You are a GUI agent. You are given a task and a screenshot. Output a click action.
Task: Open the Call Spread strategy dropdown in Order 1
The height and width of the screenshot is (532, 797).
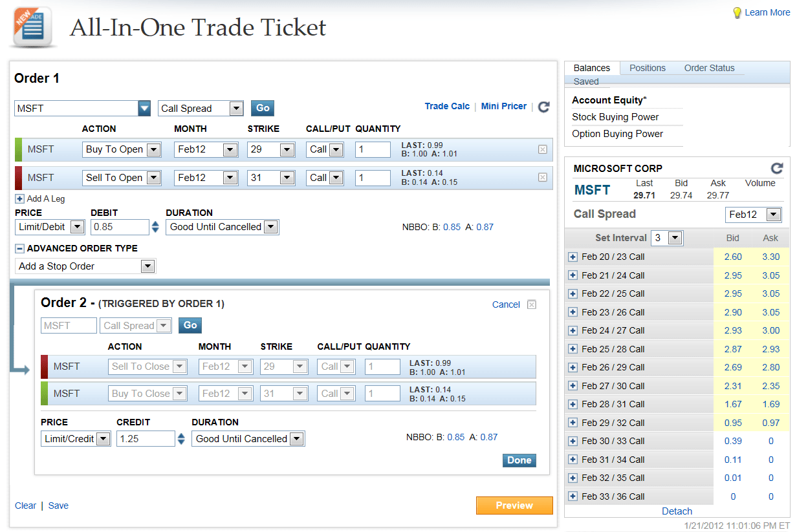(x=236, y=109)
